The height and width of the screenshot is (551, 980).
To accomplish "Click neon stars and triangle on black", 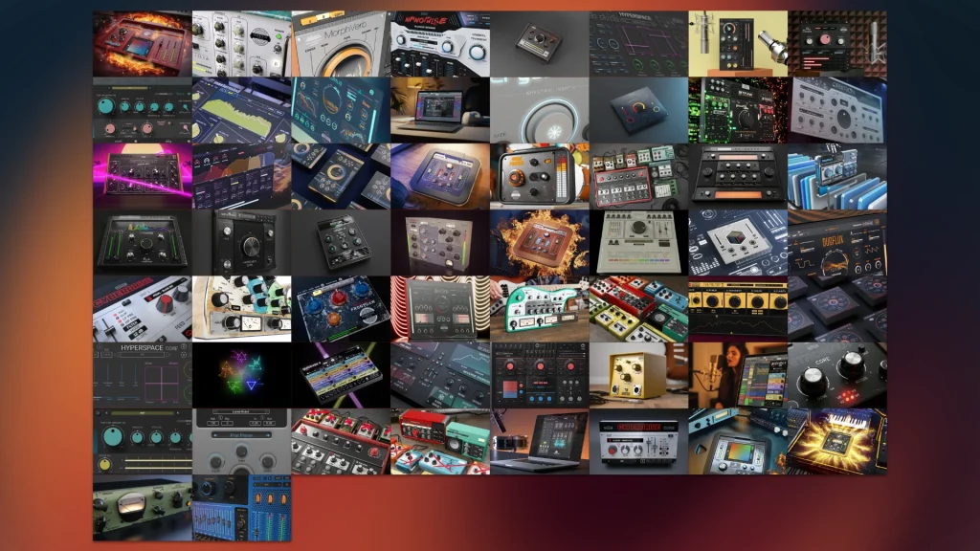I will (x=242, y=375).
